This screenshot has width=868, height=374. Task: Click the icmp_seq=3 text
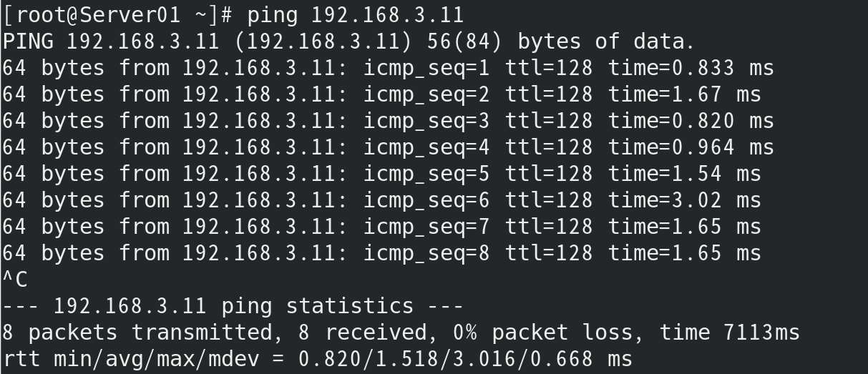point(426,121)
